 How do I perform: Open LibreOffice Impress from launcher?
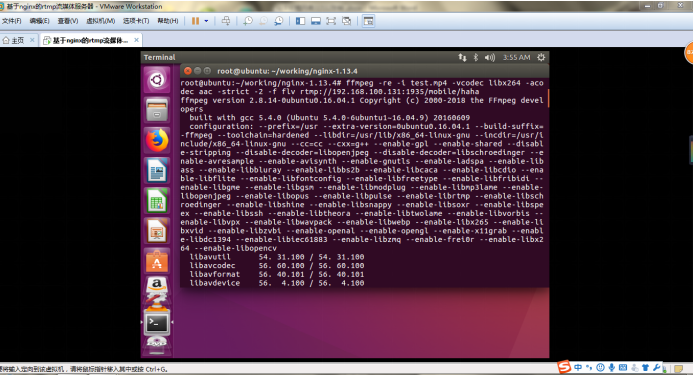pyautogui.click(x=157, y=231)
